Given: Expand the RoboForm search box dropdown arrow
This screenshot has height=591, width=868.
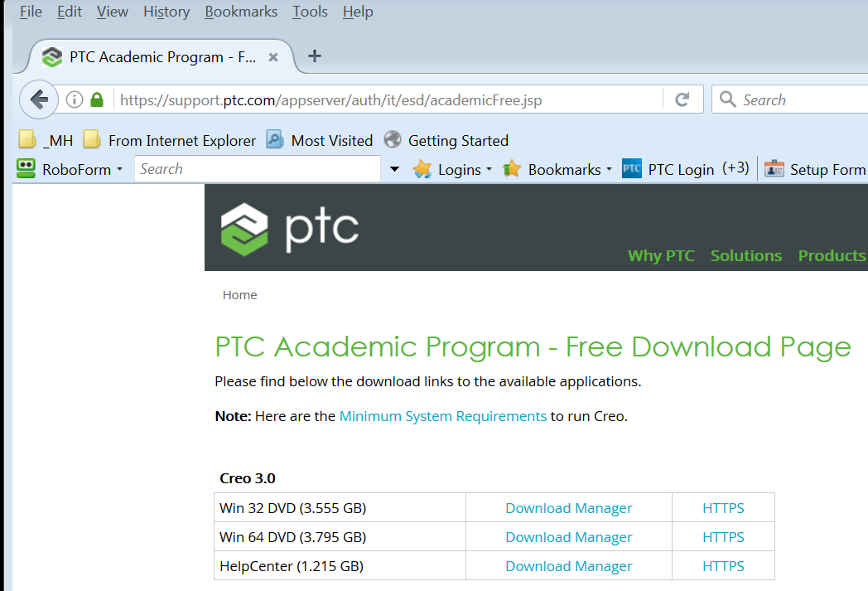Looking at the screenshot, I should (395, 169).
